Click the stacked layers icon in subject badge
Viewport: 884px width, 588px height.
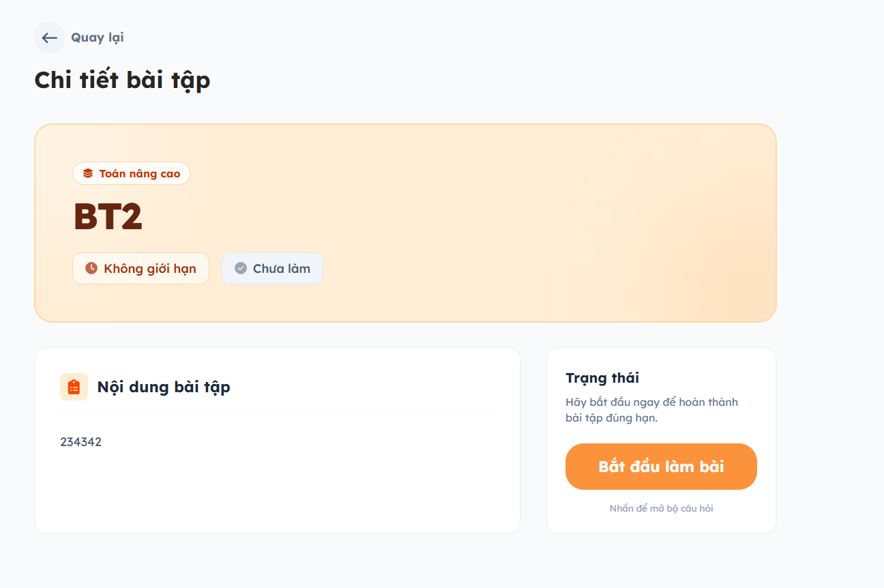[x=88, y=173]
